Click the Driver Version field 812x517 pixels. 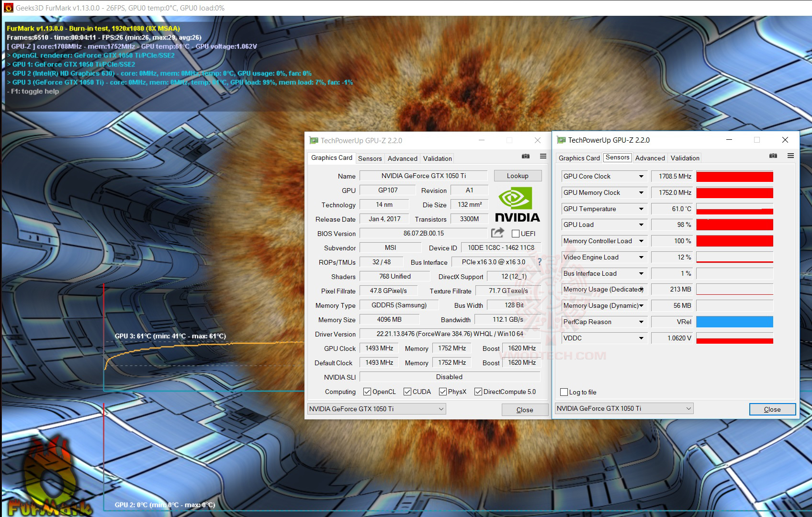(x=450, y=334)
